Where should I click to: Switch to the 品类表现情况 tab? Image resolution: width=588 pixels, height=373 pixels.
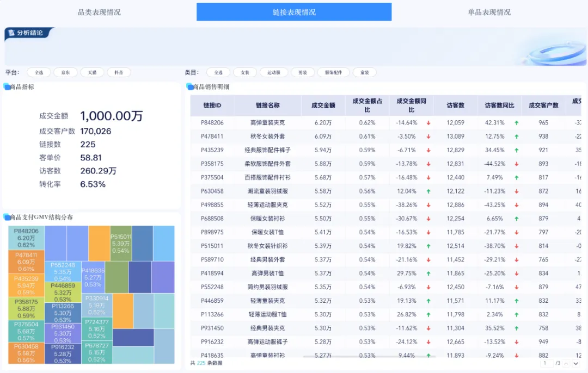100,12
